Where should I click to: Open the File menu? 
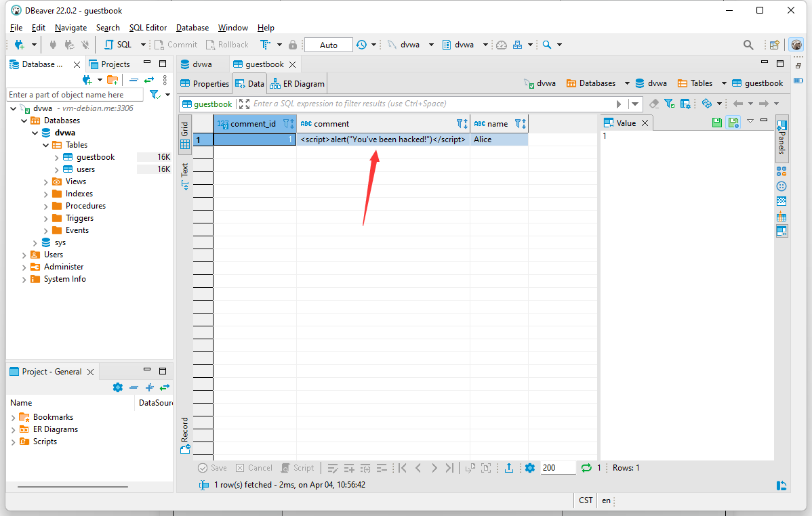(16, 28)
